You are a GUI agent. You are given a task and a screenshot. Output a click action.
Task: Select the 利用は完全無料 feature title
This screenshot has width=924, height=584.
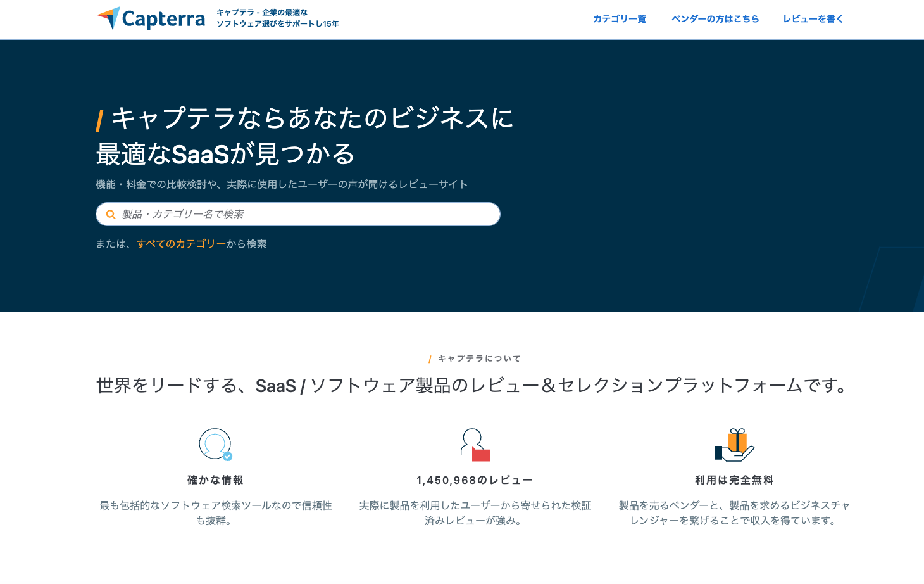(x=734, y=480)
